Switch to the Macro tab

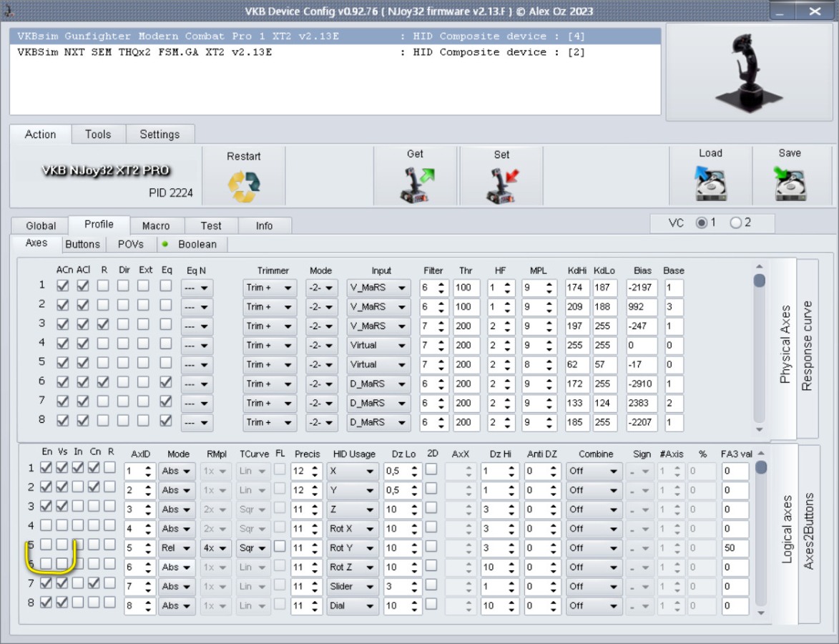156,225
